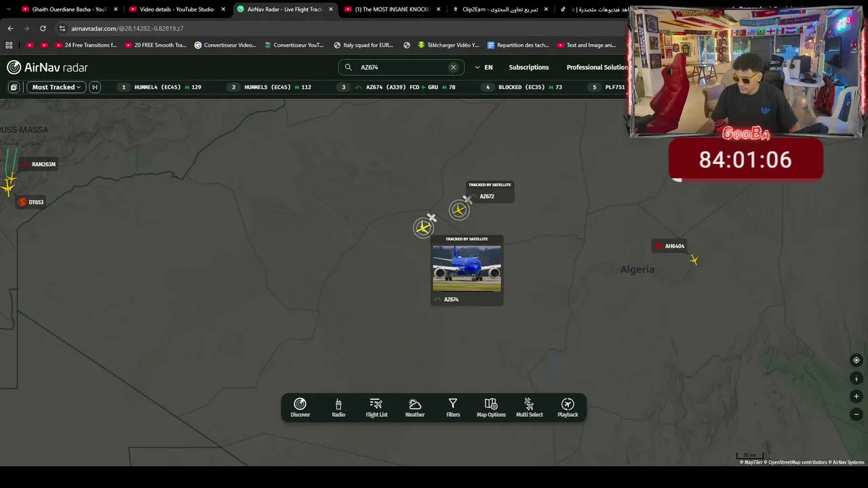Open the Flight List

[x=376, y=407]
